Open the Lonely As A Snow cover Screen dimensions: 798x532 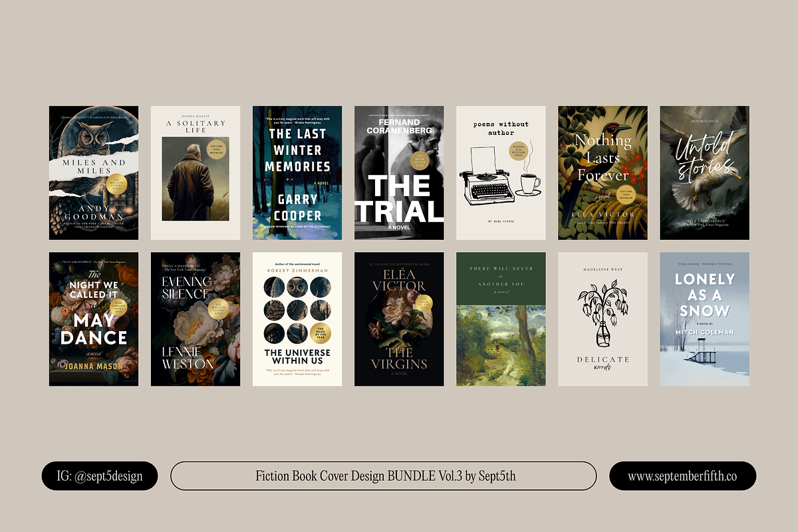pos(704,319)
